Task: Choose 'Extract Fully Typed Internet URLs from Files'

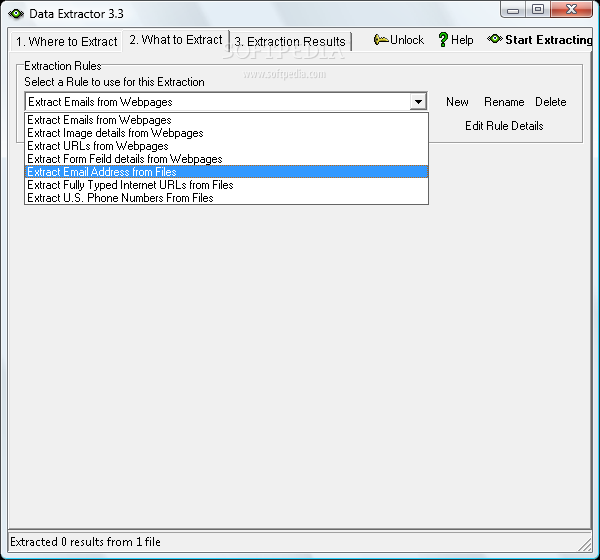Action: (x=227, y=185)
